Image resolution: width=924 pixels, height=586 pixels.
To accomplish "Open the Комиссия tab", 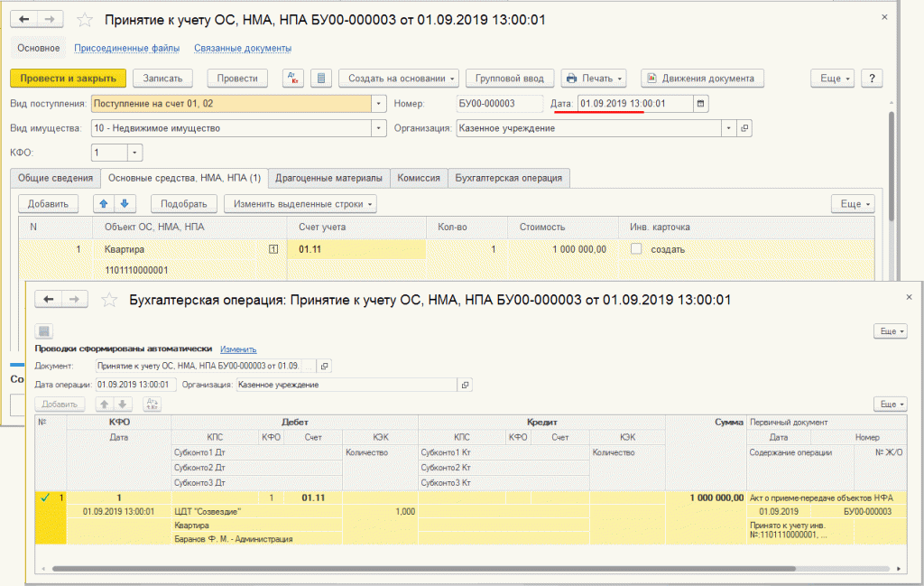I will (419, 178).
